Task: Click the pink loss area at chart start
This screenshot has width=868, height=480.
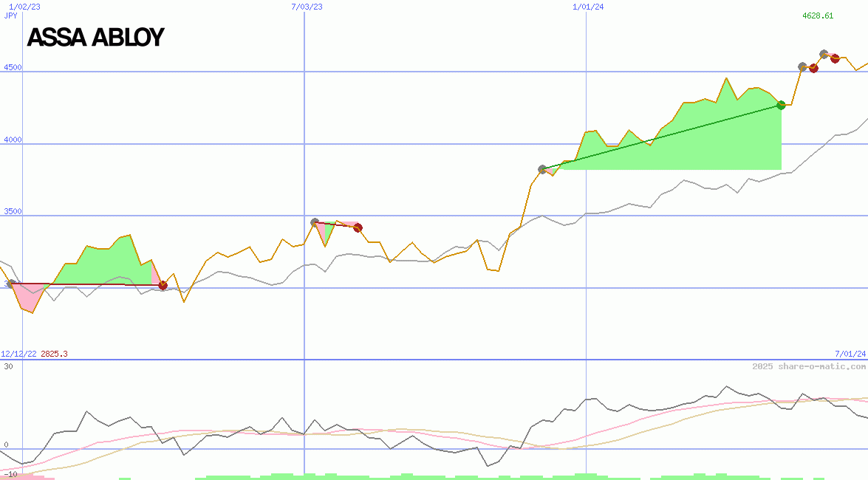Action: [26, 298]
